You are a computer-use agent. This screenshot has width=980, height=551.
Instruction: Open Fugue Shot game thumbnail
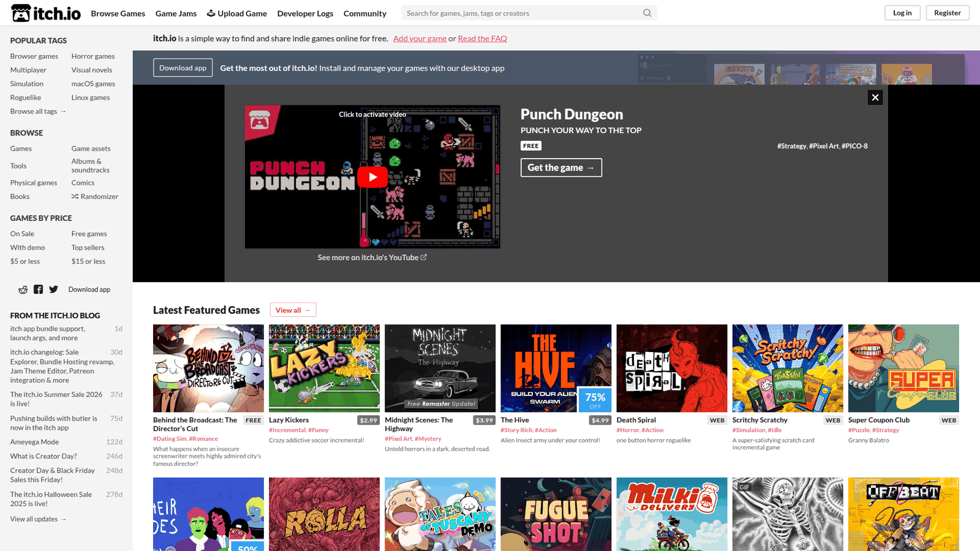pos(556,514)
